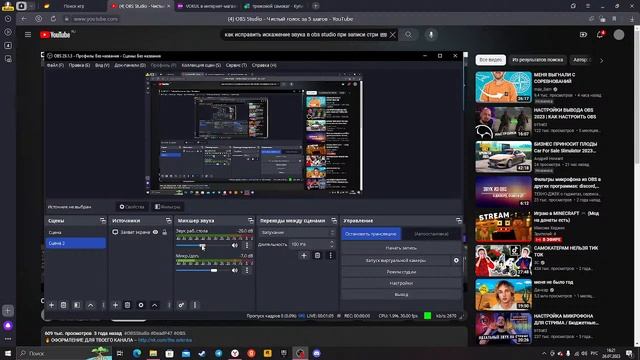
Task: Remove source with trash icon in Источники panel
Action: tap(127, 305)
